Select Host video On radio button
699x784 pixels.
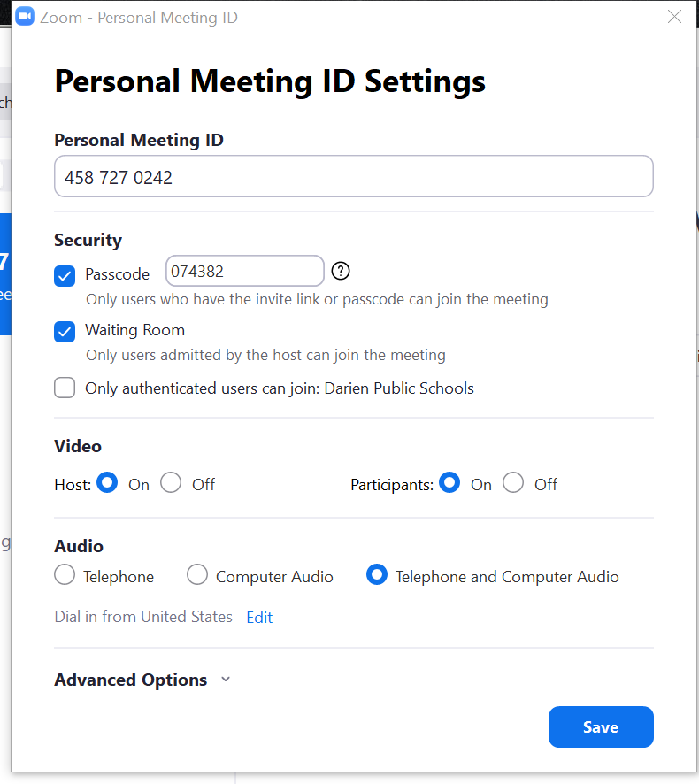tap(107, 483)
